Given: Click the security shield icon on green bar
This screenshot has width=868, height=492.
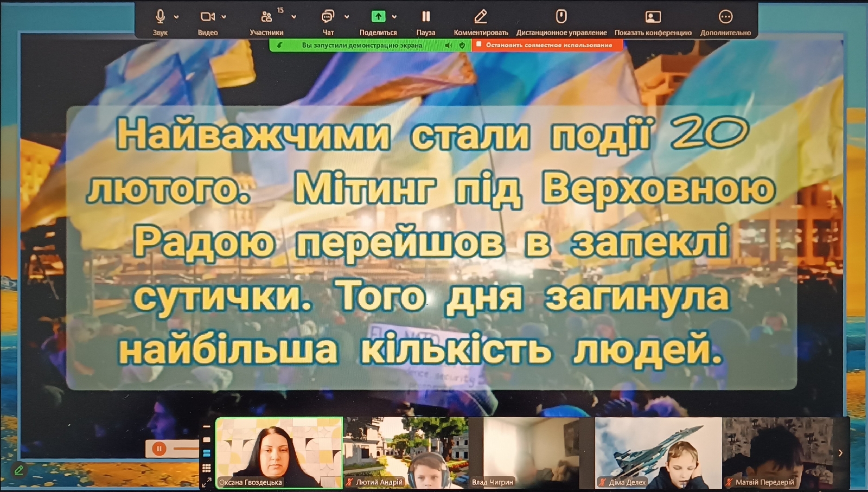Looking at the screenshot, I should pyautogui.click(x=462, y=45).
